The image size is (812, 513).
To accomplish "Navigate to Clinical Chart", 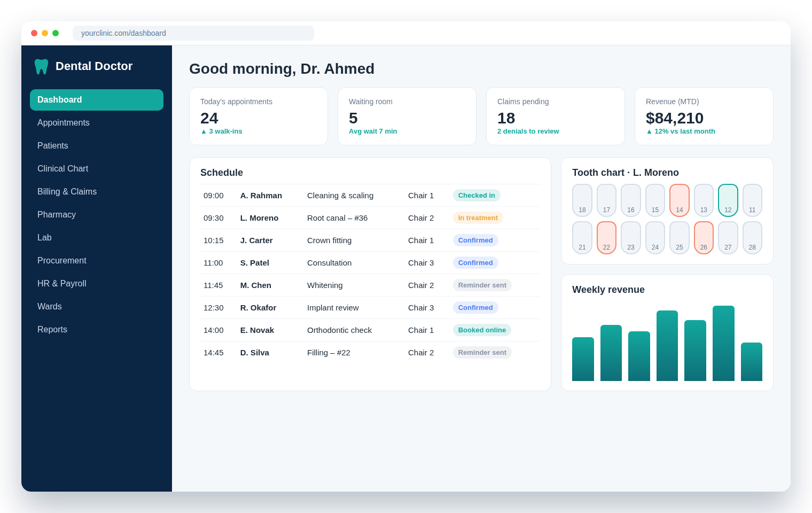I will [x=97, y=169].
